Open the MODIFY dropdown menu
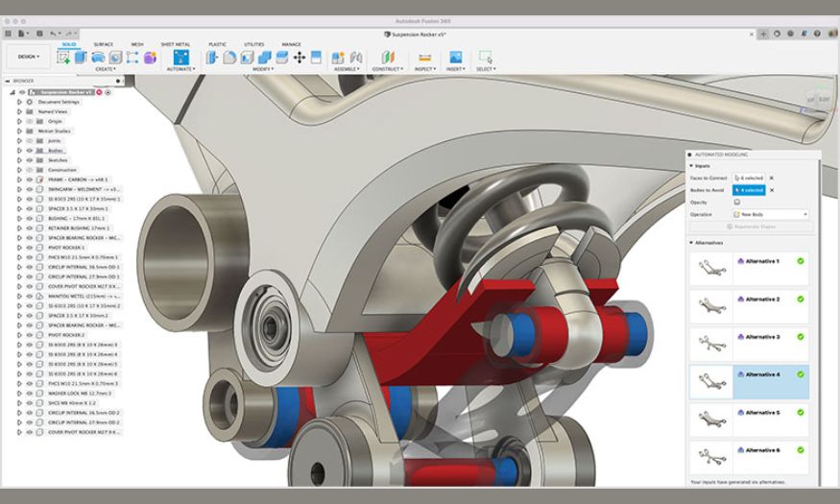 tap(263, 69)
